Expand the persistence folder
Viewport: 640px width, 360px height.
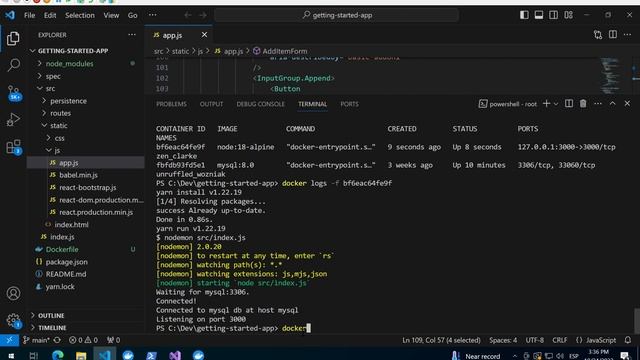(68, 101)
